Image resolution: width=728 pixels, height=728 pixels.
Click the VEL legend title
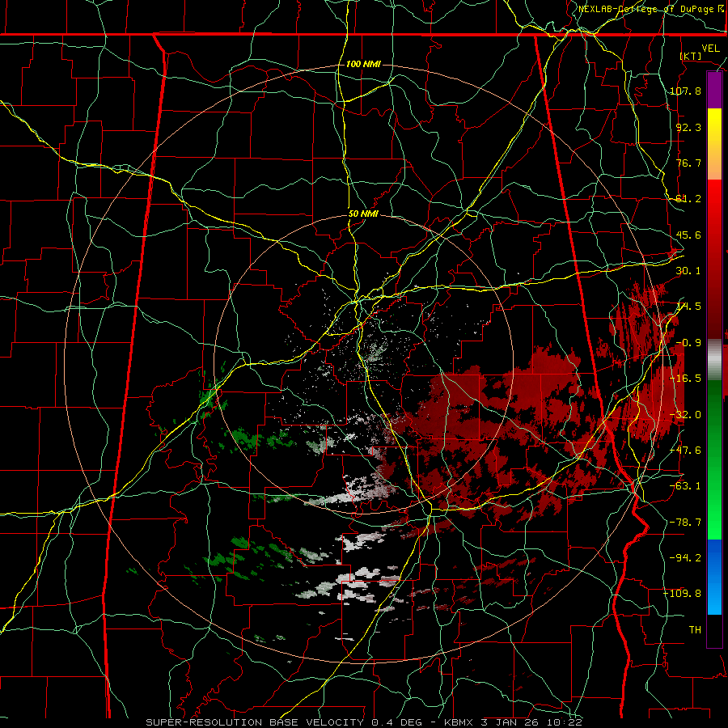click(710, 49)
